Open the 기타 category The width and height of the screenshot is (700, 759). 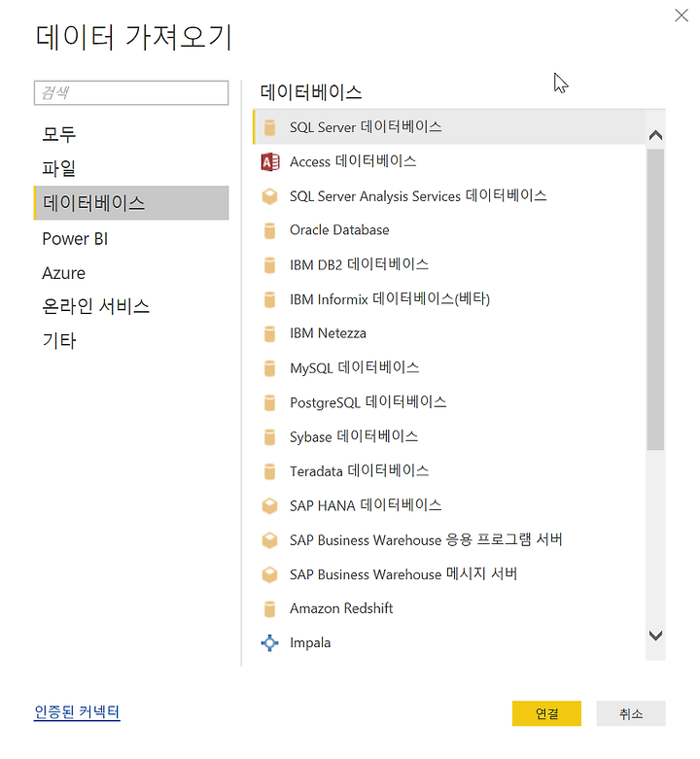pyautogui.click(x=131, y=341)
